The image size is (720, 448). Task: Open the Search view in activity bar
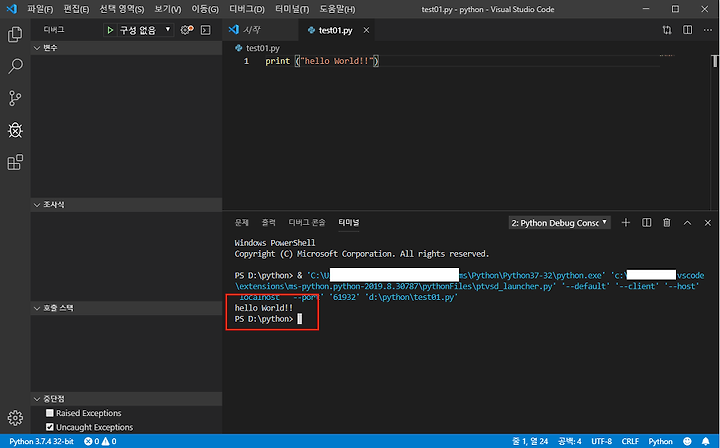coord(15,66)
